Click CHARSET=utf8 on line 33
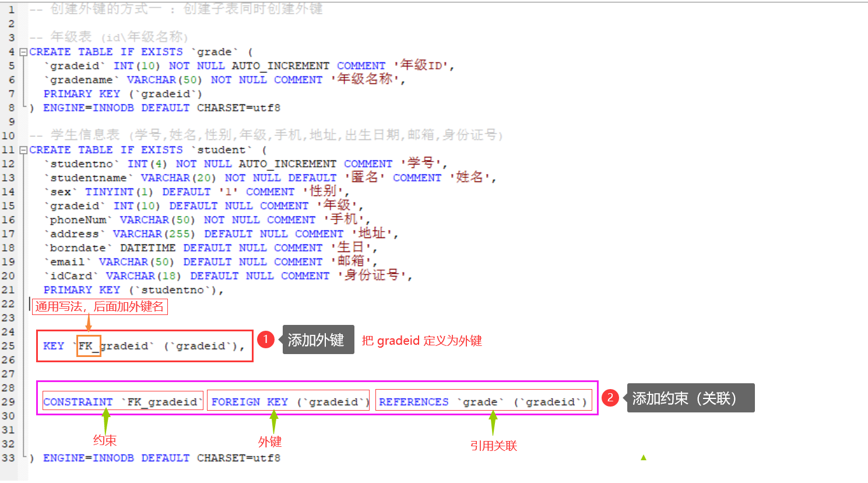 click(x=238, y=458)
